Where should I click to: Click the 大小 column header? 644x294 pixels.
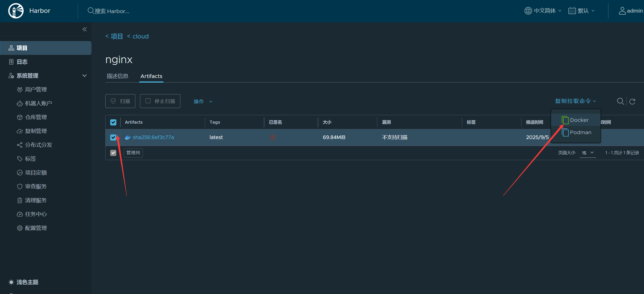[x=327, y=122]
